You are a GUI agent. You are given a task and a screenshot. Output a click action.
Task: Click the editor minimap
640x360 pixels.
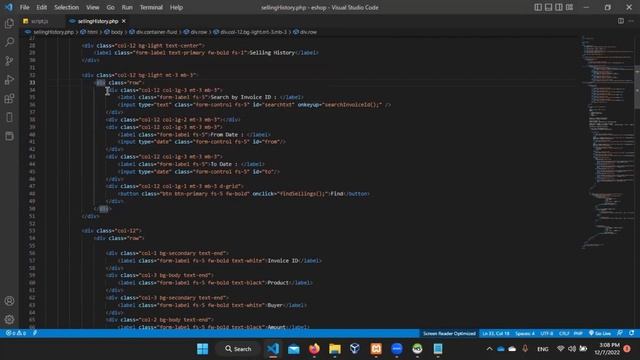click(x=607, y=143)
